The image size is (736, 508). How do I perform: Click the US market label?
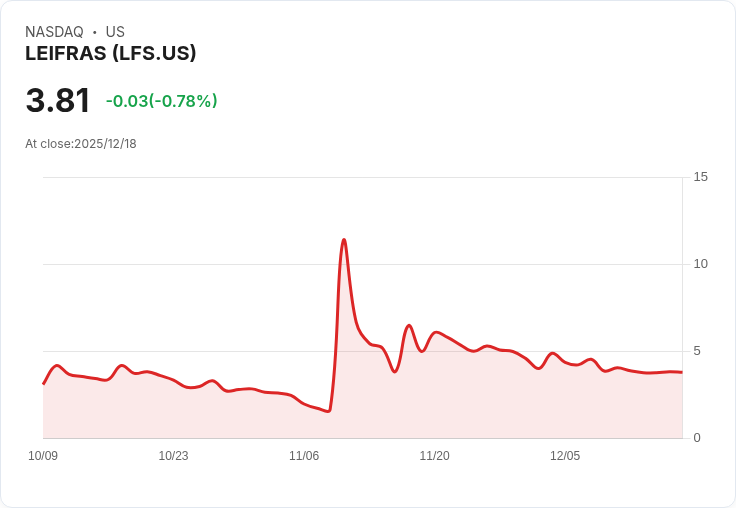coord(115,32)
